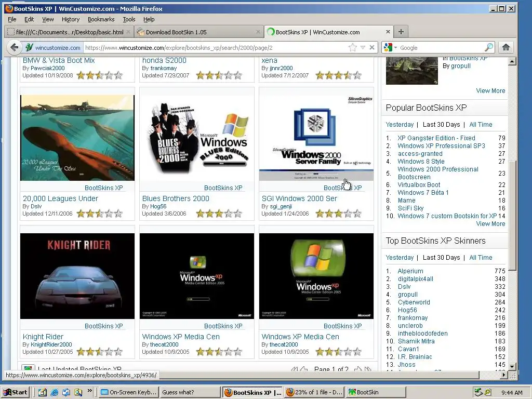Screen dimensions: 532x399
Task: Open the Bookmarks menu
Action: pyautogui.click(x=101, y=19)
